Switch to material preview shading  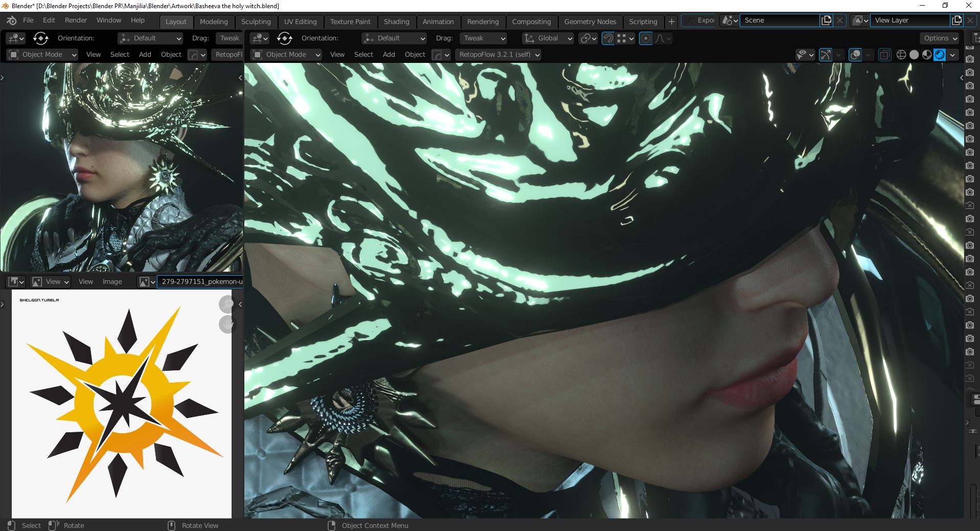point(927,55)
